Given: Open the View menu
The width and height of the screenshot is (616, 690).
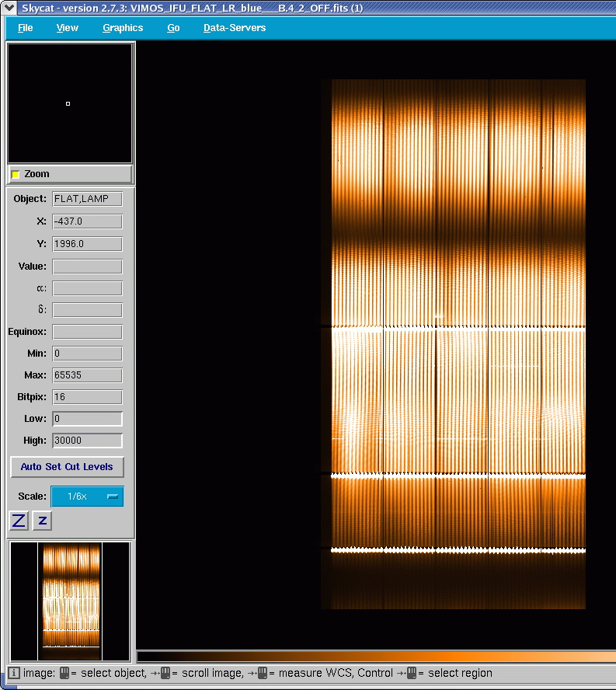Looking at the screenshot, I should point(68,28).
